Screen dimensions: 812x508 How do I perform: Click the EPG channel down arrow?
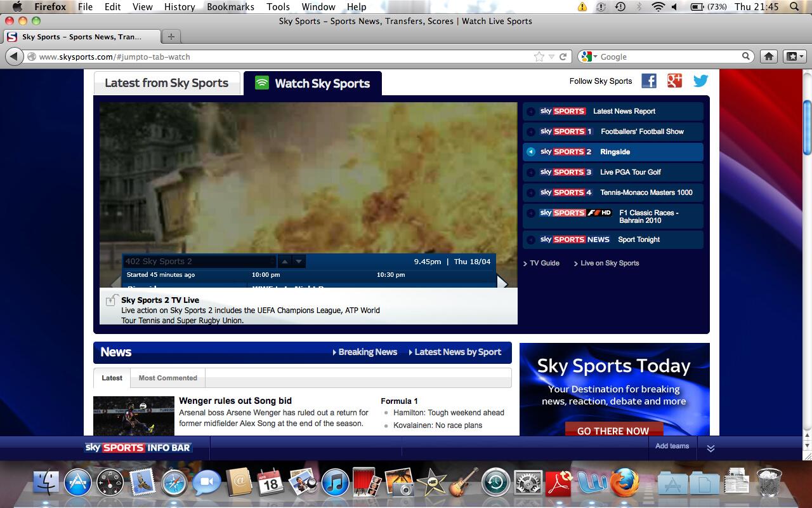[299, 262]
